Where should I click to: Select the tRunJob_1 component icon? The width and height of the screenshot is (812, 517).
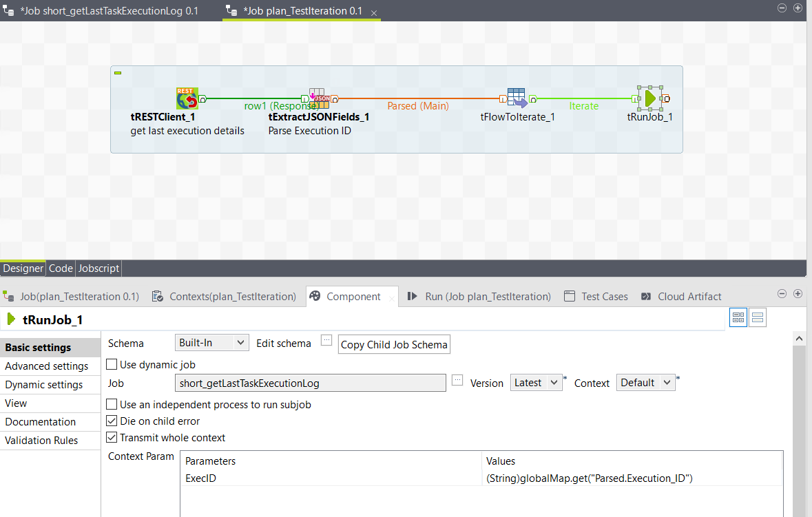(x=650, y=98)
